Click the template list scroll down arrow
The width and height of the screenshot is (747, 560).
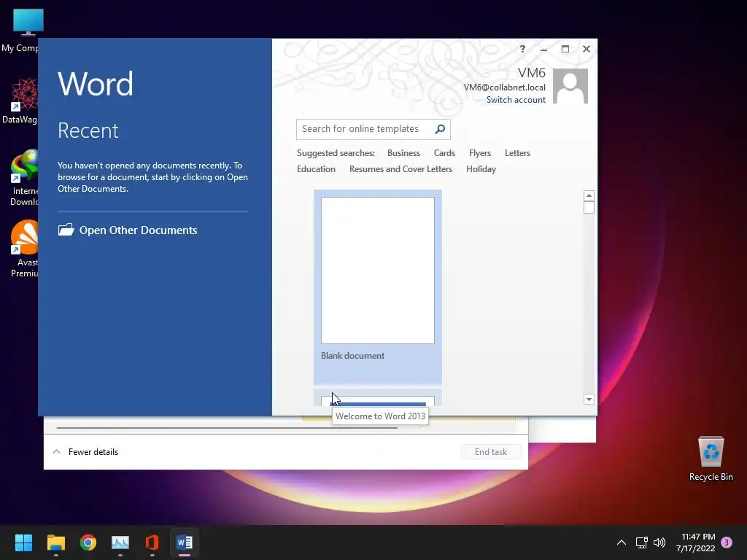point(589,400)
